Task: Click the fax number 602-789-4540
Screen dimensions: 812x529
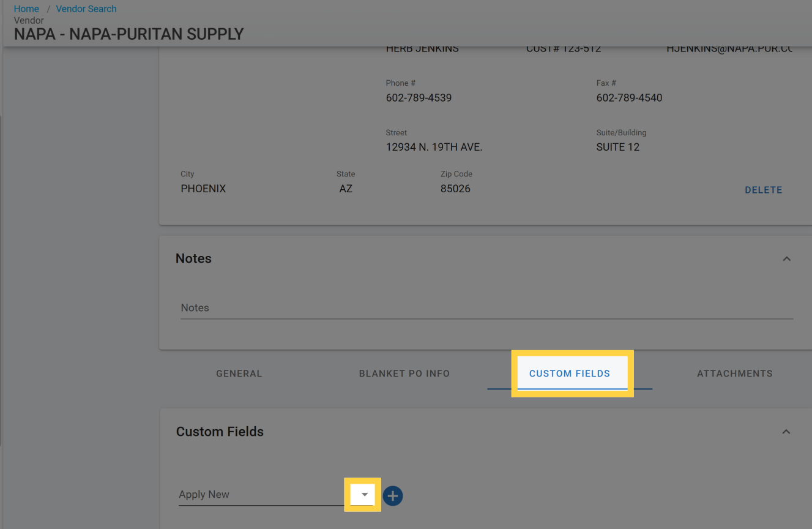Action: tap(629, 98)
